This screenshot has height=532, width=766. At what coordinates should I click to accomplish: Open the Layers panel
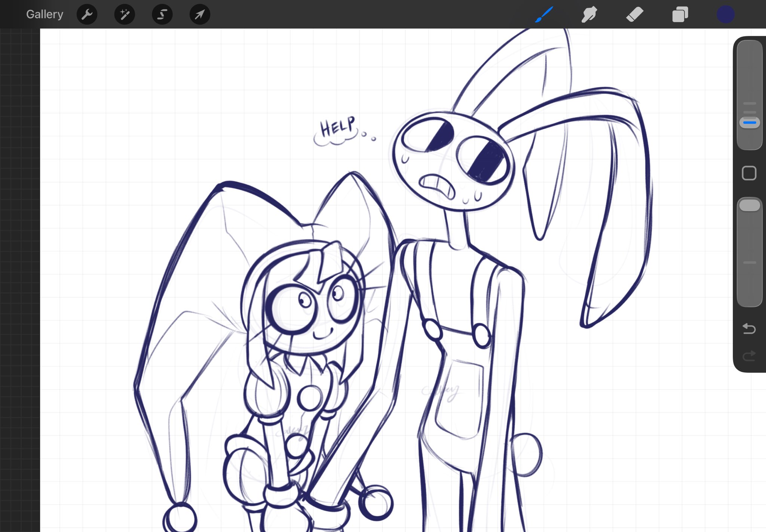point(680,14)
